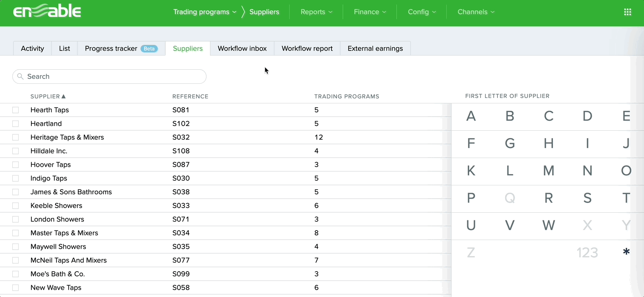Filter suppliers by letter L
This screenshot has height=297, width=644.
510,171
